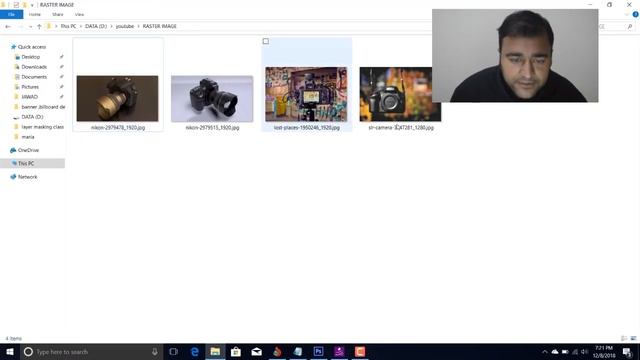Open Microsoft Store from the taskbar
The width and height of the screenshot is (640, 360).
point(236,351)
